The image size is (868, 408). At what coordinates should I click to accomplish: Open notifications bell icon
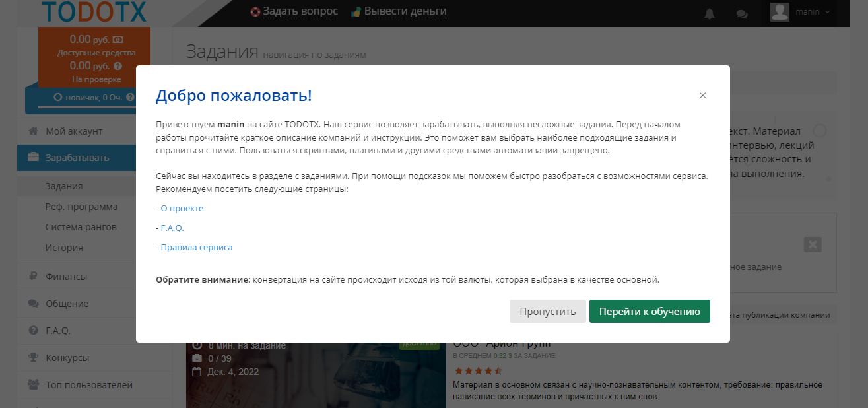pyautogui.click(x=710, y=13)
